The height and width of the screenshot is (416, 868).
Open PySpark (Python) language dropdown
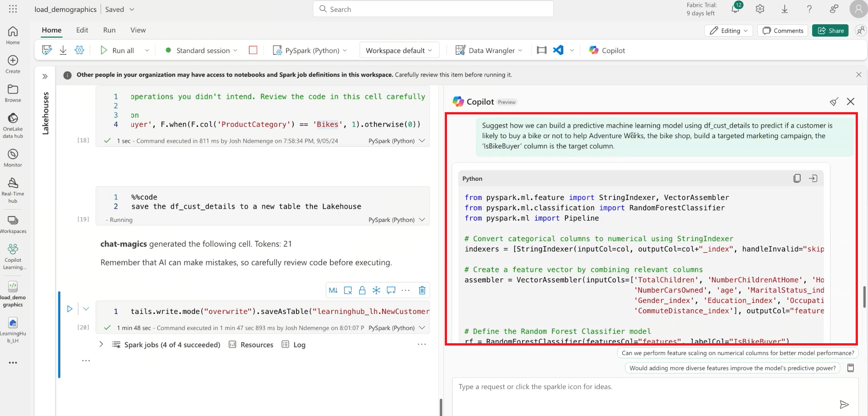(310, 50)
